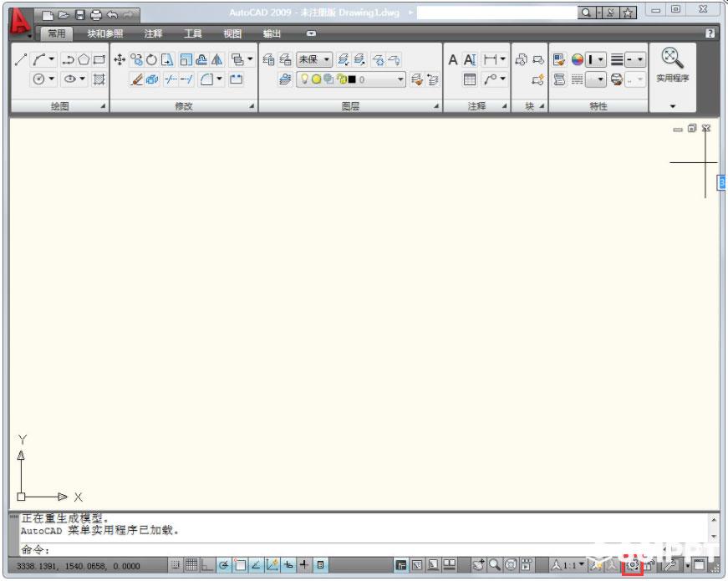The image size is (728, 581).
Task: Select the Mirror tool
Action: tap(216, 59)
